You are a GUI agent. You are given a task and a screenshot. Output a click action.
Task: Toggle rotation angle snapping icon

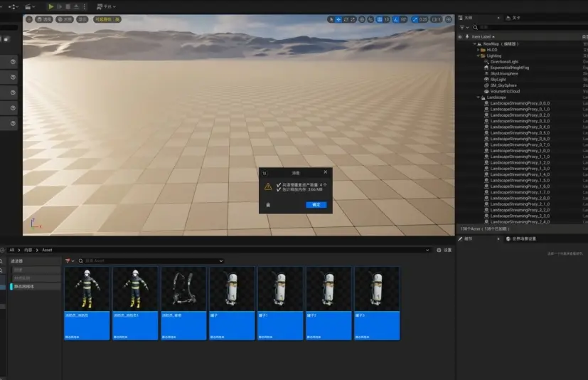(396, 19)
